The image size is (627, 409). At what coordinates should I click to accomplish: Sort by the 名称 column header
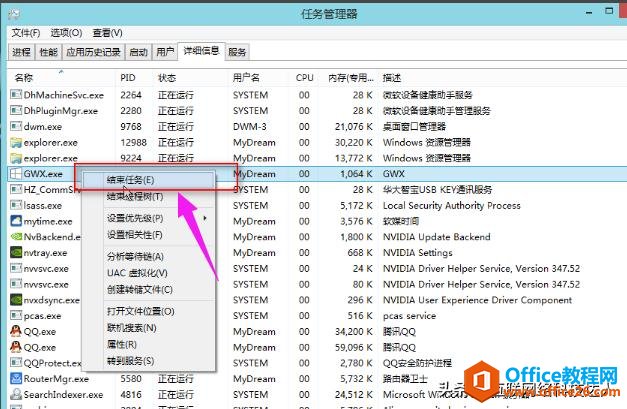[x=62, y=78]
